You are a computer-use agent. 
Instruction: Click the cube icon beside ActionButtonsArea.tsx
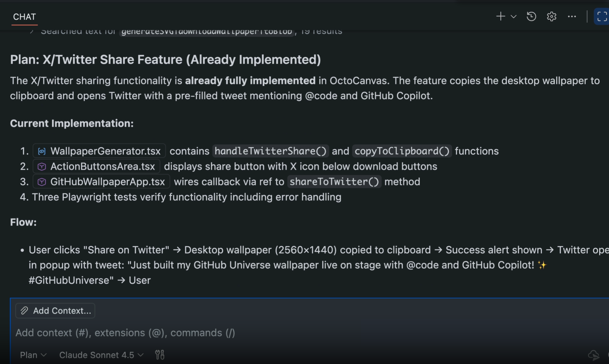[x=42, y=166]
